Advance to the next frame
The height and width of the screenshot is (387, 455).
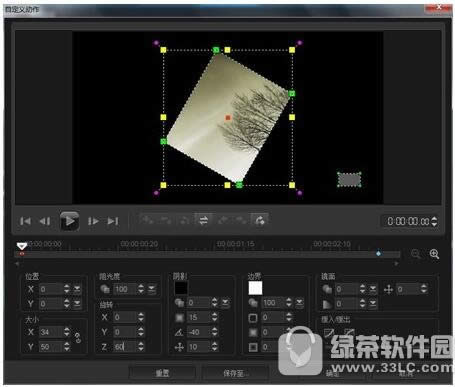(x=93, y=221)
